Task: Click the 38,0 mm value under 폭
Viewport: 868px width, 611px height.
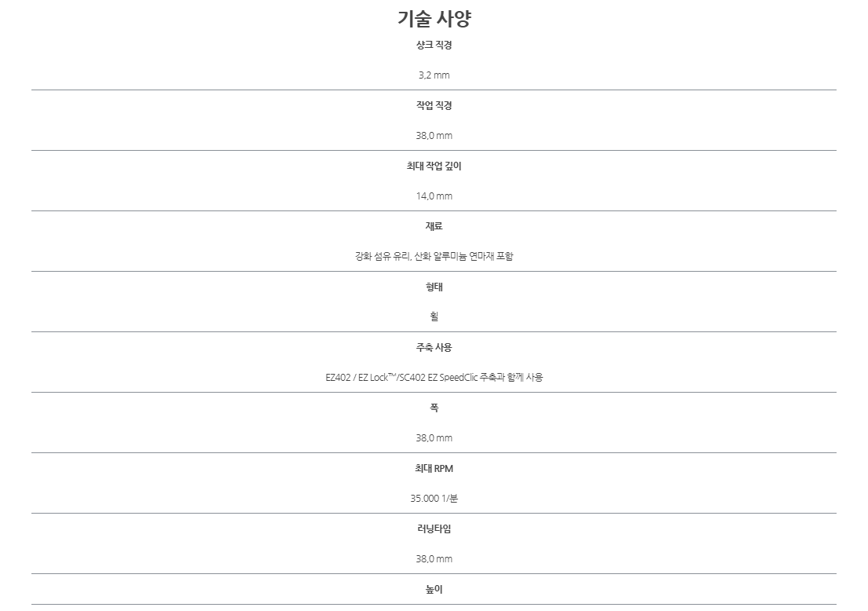Action: (434, 438)
